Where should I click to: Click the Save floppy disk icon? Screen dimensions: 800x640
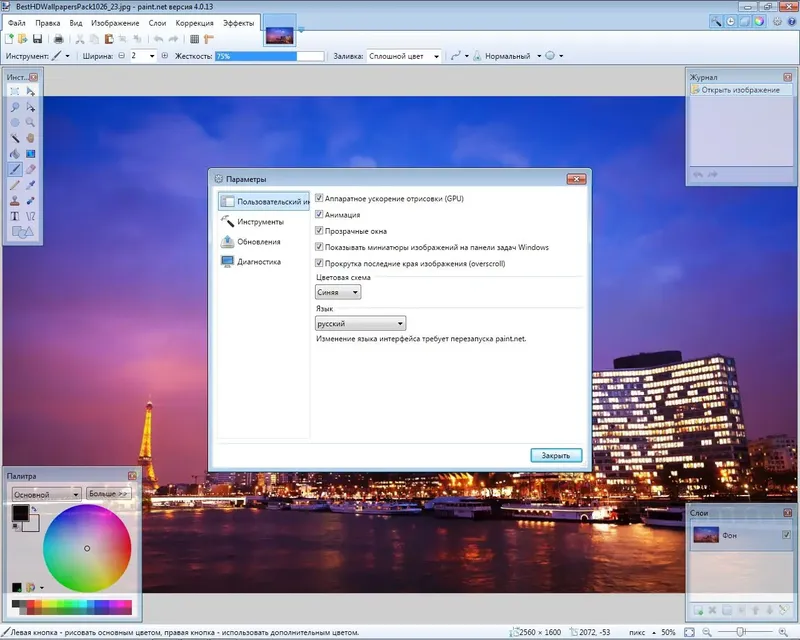point(37,38)
